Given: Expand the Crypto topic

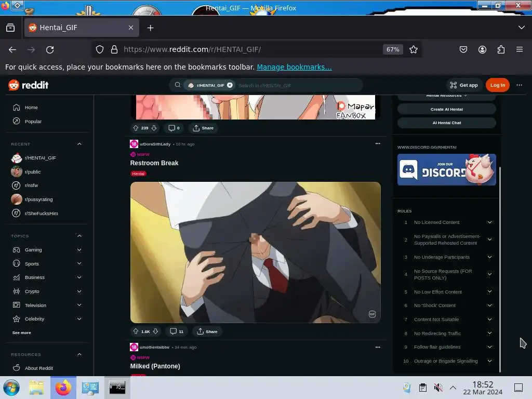Looking at the screenshot, I should click(x=79, y=291).
